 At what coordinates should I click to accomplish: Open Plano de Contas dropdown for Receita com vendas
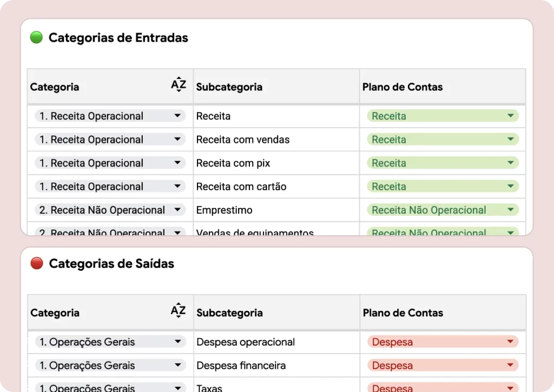[x=443, y=139]
